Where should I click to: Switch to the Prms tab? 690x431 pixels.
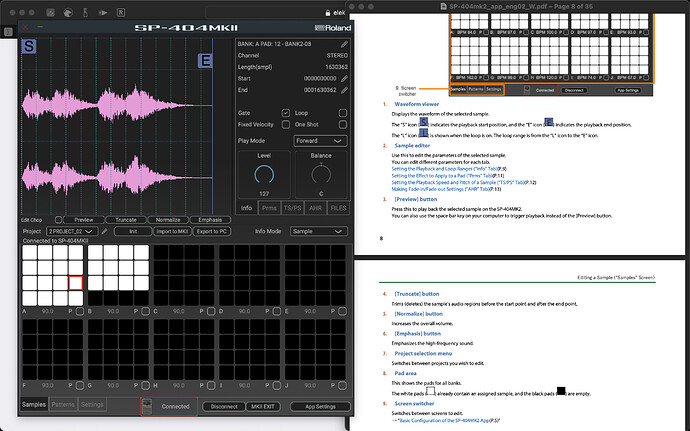pyautogui.click(x=269, y=208)
